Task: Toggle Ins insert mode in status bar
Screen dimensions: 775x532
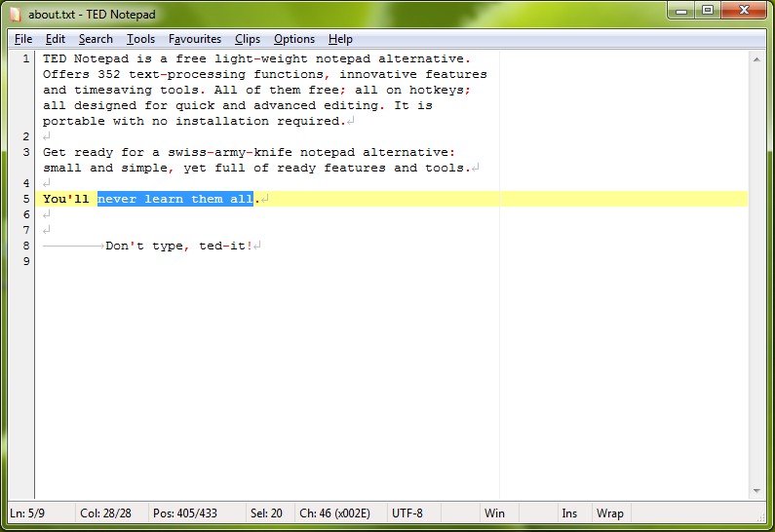Action: (569, 513)
